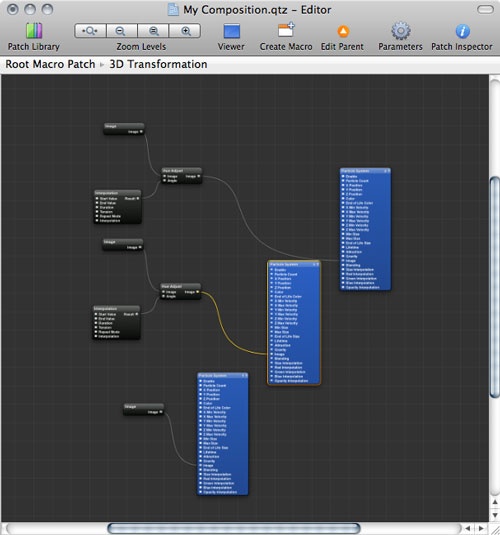Click the yellow Image output port on Hue Adjust
Viewport: 500px width, 535px height.
(x=197, y=292)
